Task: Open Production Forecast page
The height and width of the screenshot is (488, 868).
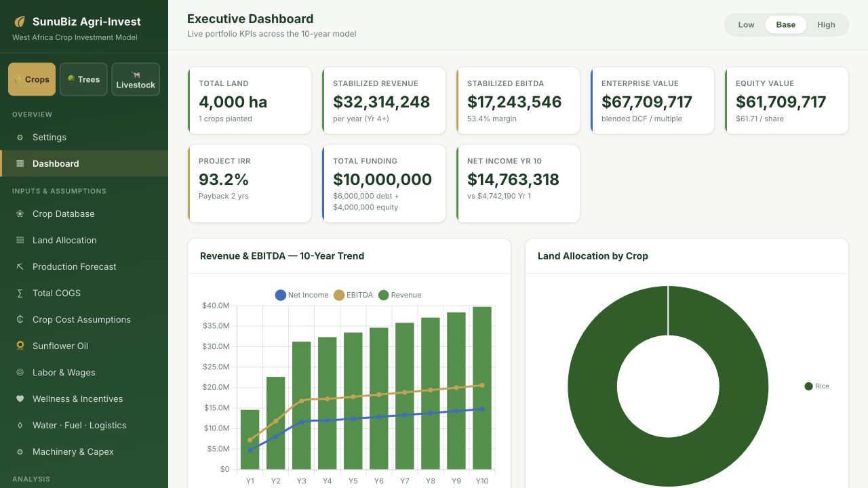Action: [84, 266]
